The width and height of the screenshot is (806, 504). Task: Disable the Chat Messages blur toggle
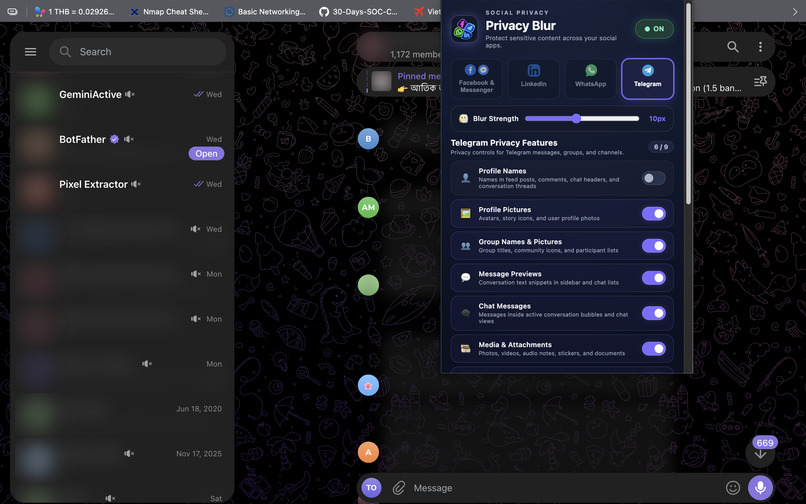point(654,313)
